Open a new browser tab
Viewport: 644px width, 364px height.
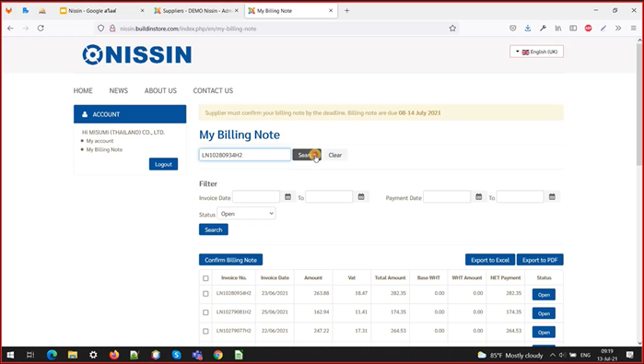[347, 11]
